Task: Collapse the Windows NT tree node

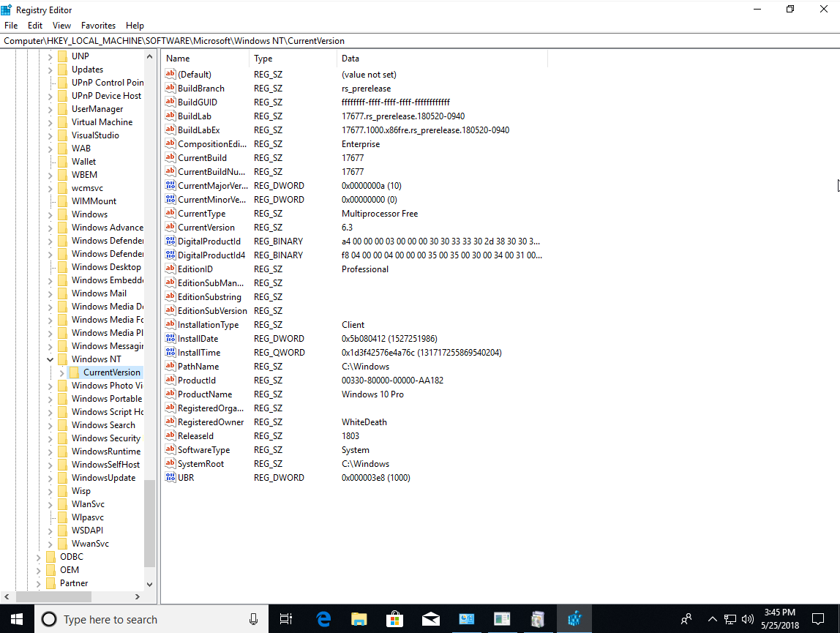Action: coord(50,359)
